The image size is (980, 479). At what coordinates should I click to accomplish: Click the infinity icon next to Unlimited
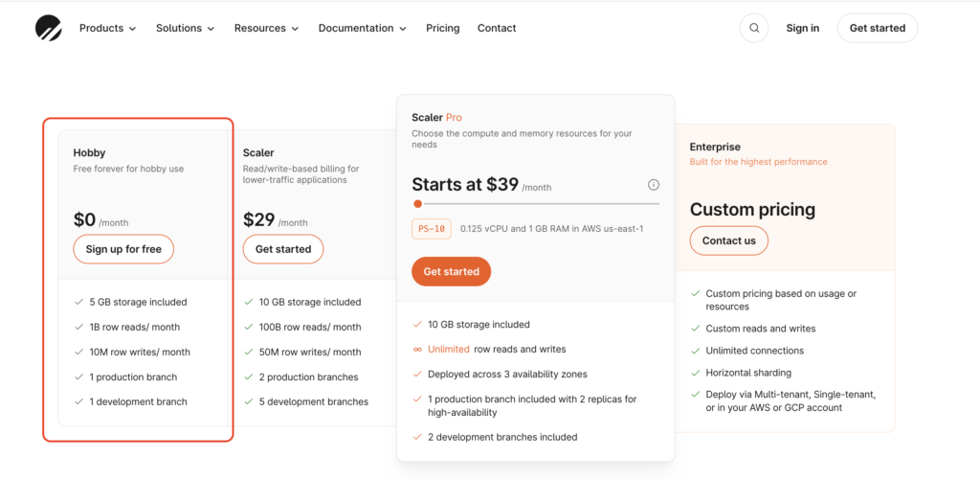click(417, 350)
